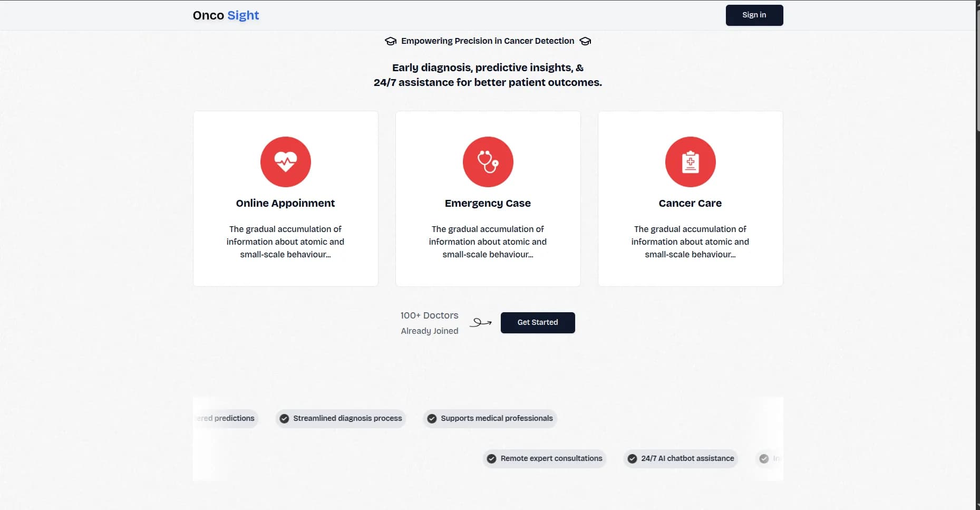Click the checkmark on Supports medical professionals

(x=432, y=419)
